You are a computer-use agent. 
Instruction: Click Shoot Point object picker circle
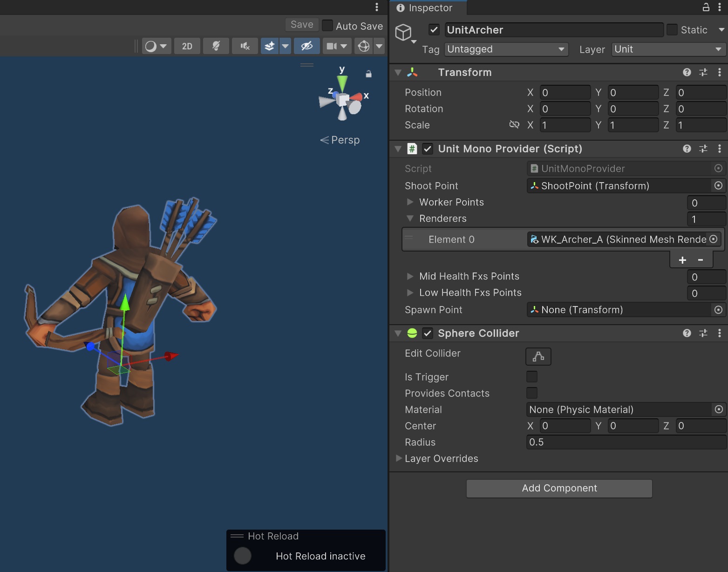[718, 186]
